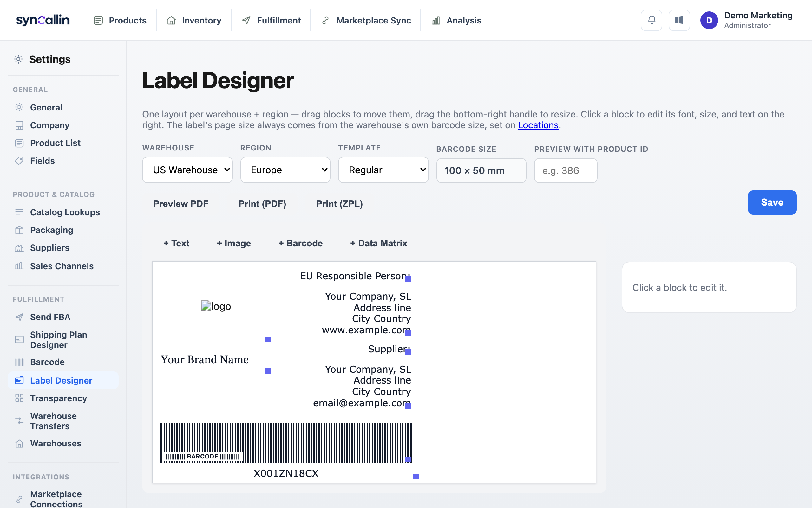Add an Image block
The width and height of the screenshot is (812, 508).
234,243
